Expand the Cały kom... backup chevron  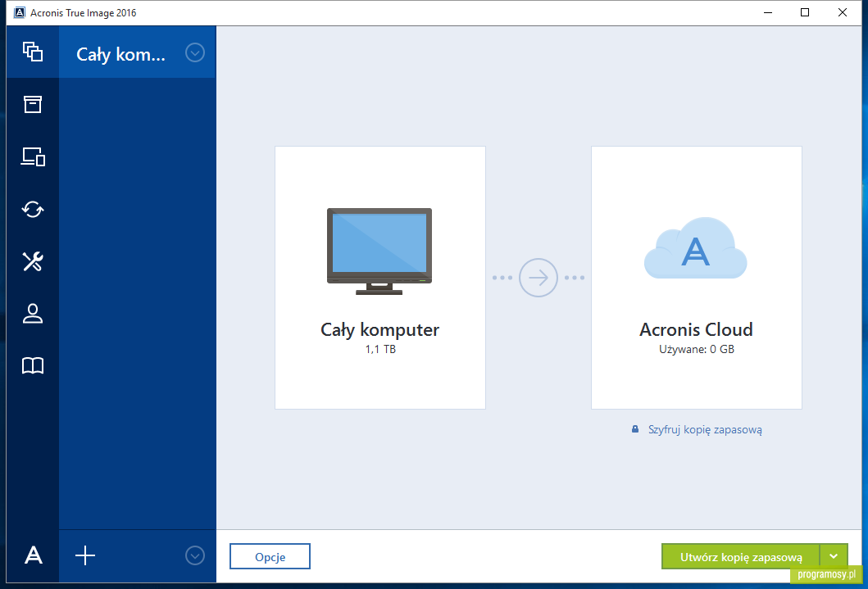click(195, 53)
